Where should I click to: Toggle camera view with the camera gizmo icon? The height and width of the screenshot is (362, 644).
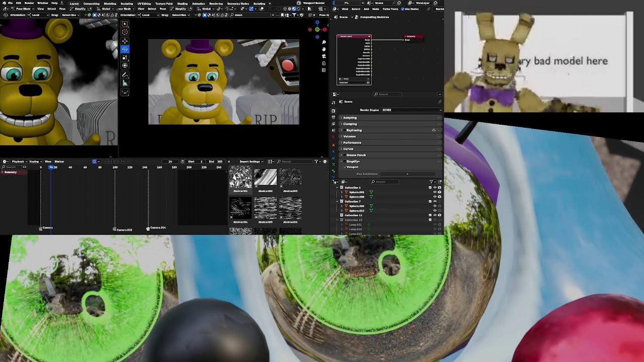point(324,56)
